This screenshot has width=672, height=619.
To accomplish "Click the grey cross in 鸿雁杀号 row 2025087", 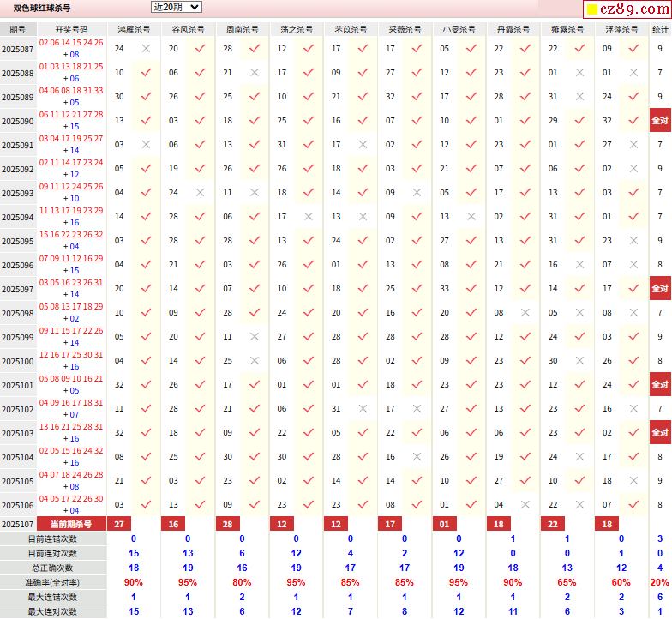I will (146, 49).
